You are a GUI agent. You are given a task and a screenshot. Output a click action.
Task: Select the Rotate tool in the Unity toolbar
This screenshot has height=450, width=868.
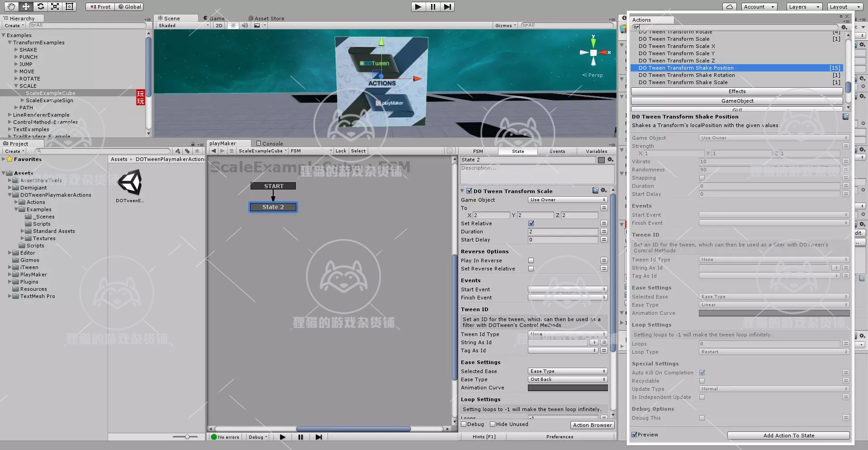[40, 6]
